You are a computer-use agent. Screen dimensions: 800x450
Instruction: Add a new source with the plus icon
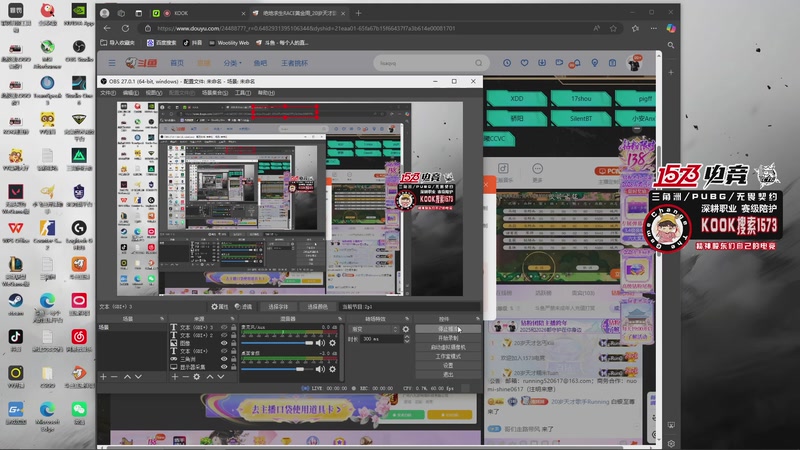point(175,377)
